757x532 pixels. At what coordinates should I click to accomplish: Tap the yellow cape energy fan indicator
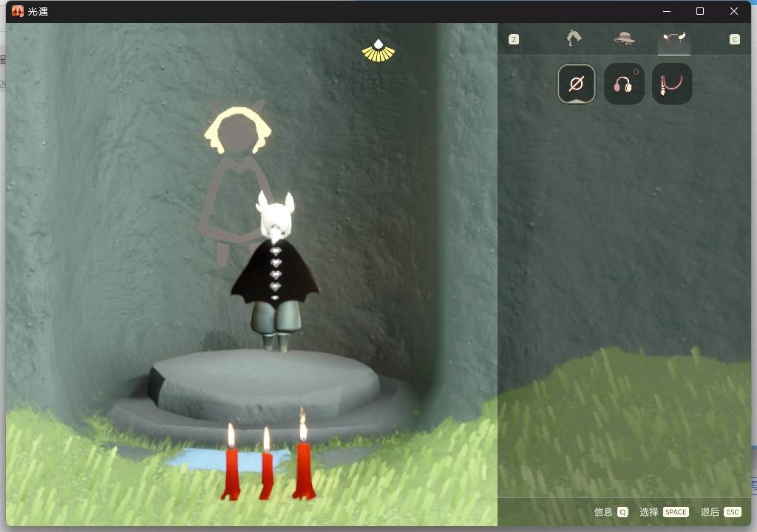click(378, 51)
